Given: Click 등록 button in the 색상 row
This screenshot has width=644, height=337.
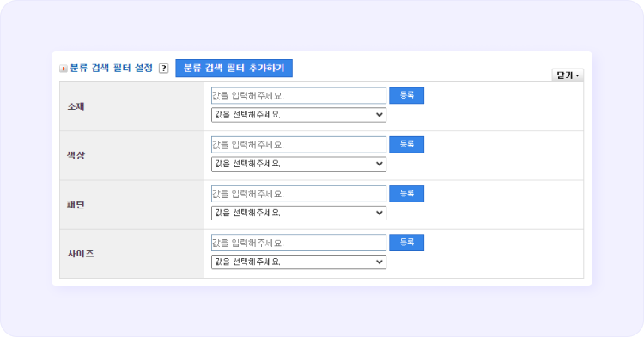Looking at the screenshot, I should click(x=407, y=144).
